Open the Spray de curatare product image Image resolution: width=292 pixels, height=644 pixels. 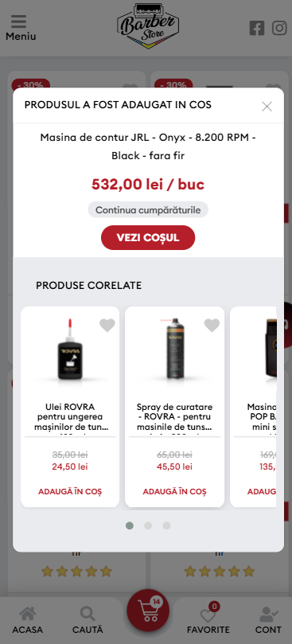tap(174, 350)
